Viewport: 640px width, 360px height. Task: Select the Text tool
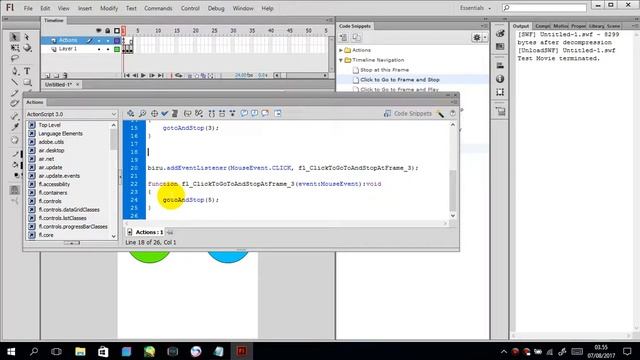coord(27,71)
